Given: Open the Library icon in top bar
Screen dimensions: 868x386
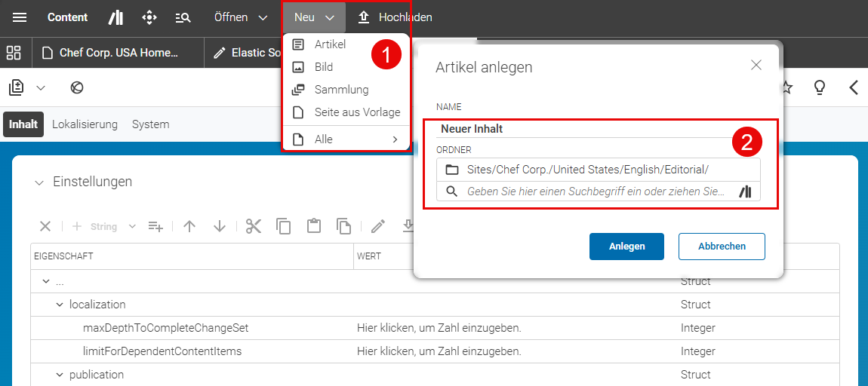Looking at the screenshot, I should tap(115, 17).
